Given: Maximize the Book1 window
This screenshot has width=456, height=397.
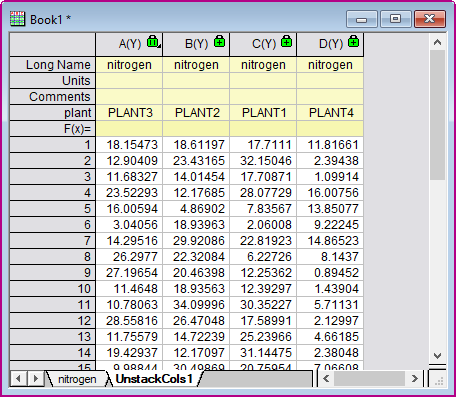Looking at the screenshot, I should pos(395,19).
